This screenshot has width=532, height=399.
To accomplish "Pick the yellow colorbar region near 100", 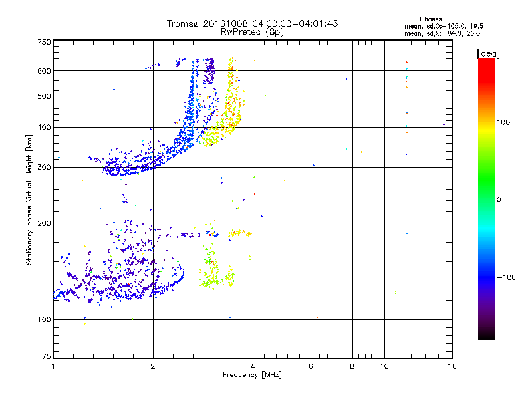I will pyautogui.click(x=486, y=123).
